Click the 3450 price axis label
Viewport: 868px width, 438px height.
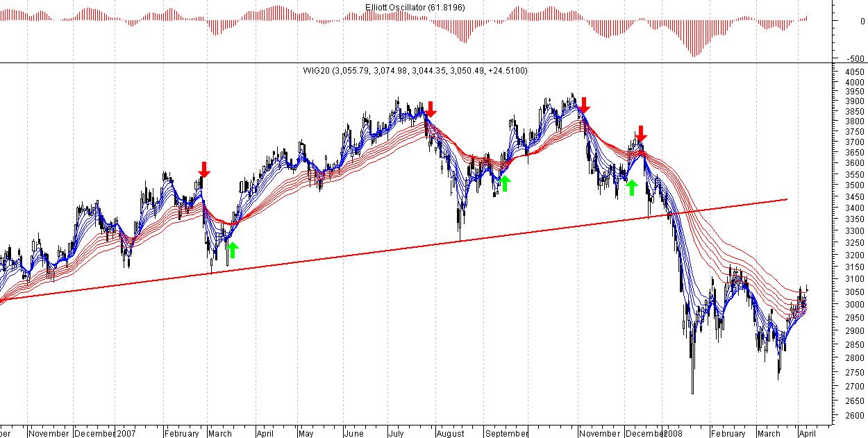tap(855, 196)
